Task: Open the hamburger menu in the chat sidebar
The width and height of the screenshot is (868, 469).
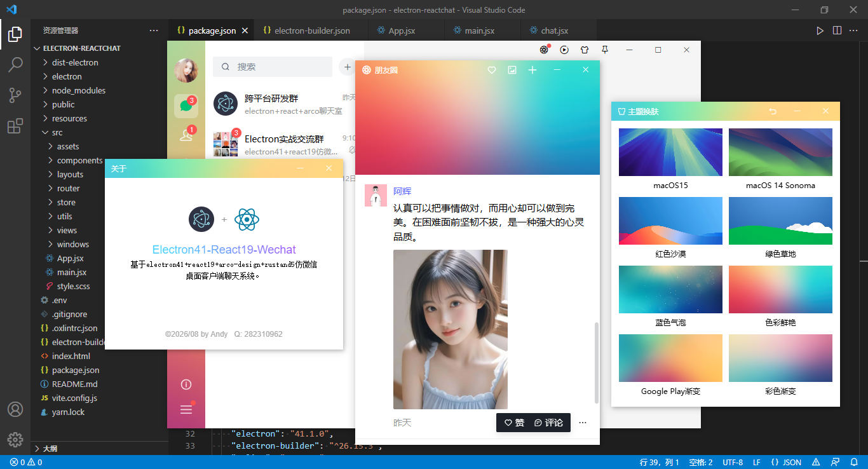Action: (x=186, y=410)
